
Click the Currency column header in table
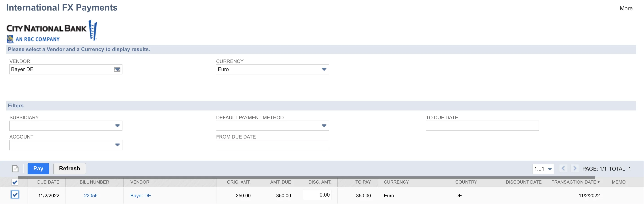coord(396,182)
